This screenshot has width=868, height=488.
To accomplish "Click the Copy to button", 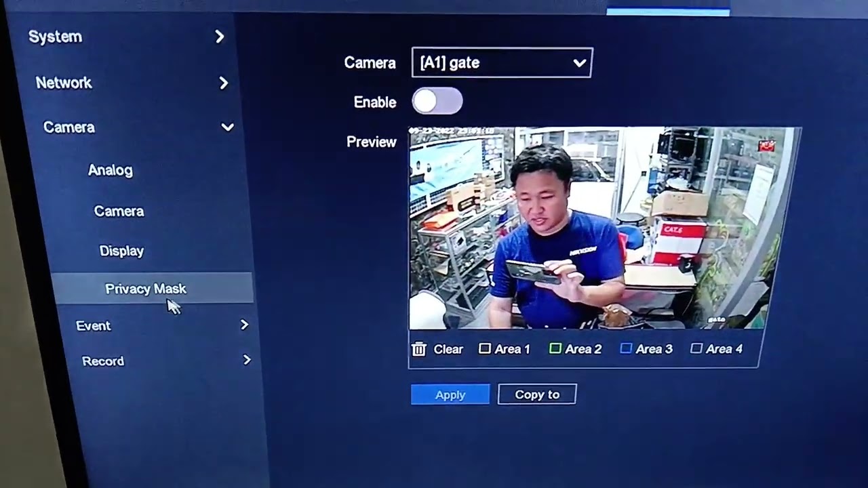I will pos(537,394).
